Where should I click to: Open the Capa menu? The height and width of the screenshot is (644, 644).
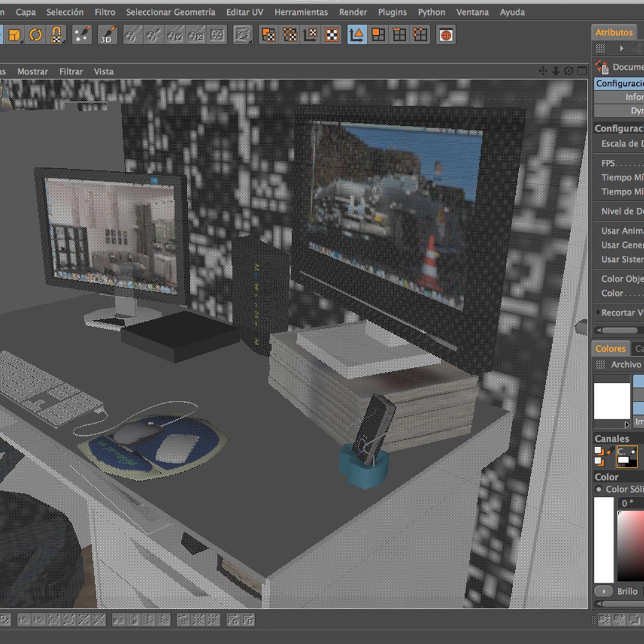tap(26, 13)
